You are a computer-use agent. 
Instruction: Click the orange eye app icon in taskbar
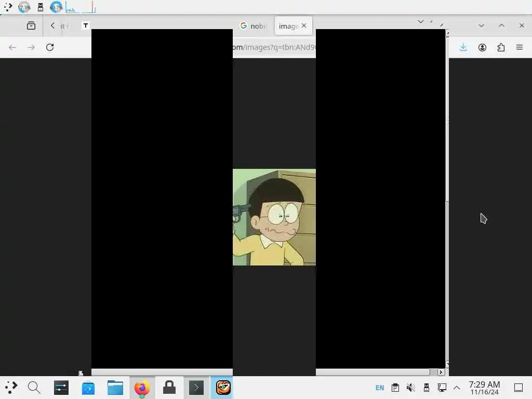[x=223, y=388]
